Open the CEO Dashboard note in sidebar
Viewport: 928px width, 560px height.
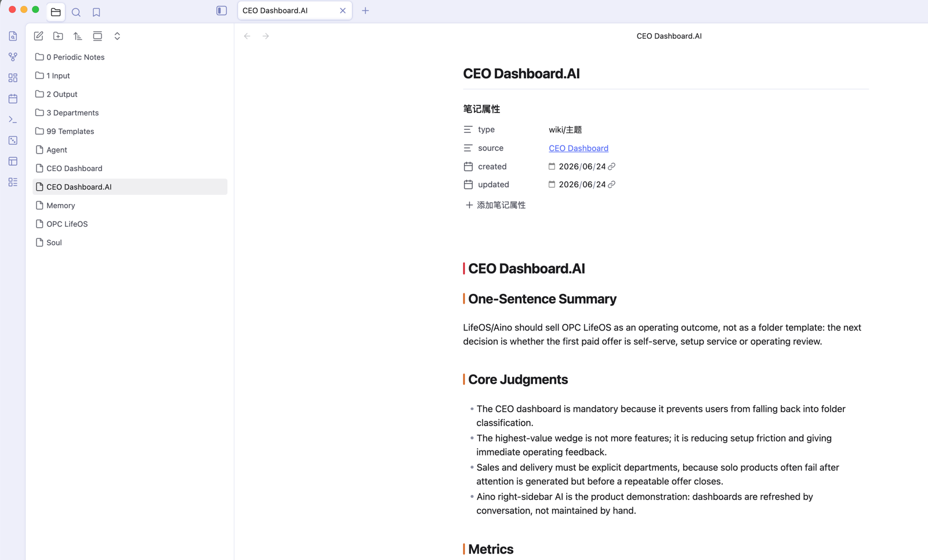[130, 168]
